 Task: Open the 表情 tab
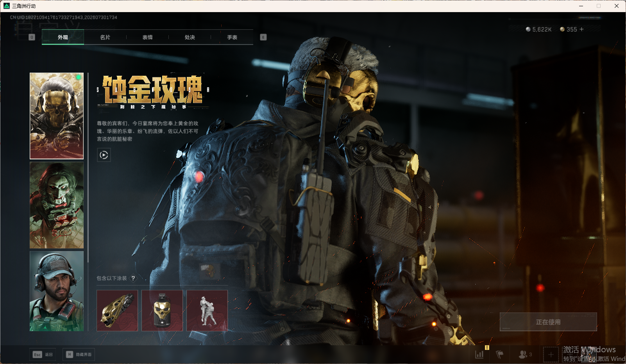click(x=147, y=37)
